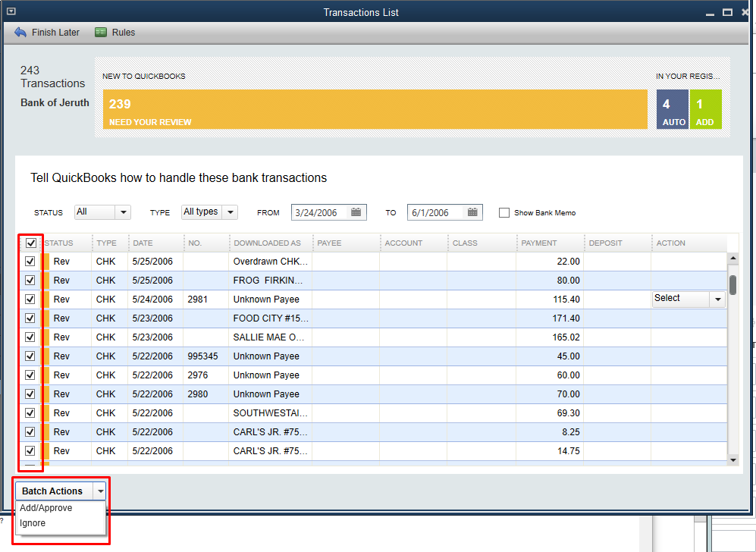Click the 4 Auto matched tile
This screenshot has height=552, width=756.
pos(673,109)
